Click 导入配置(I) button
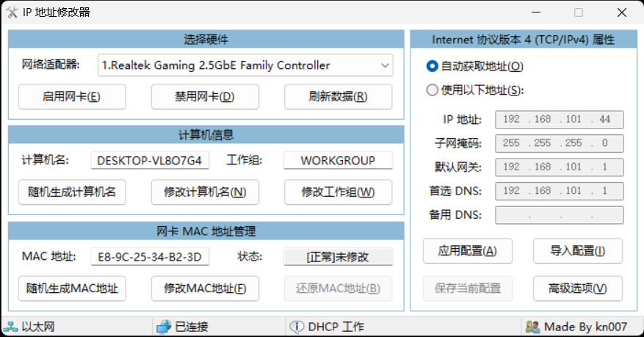The image size is (644, 337). [x=577, y=251]
